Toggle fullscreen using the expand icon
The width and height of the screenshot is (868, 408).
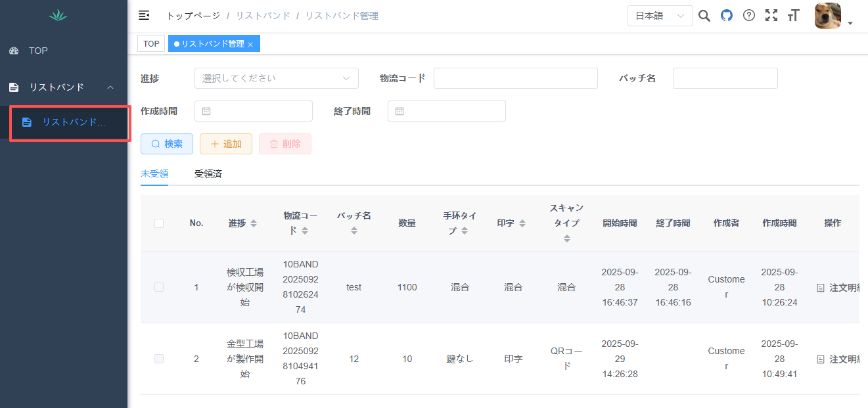pos(771,16)
